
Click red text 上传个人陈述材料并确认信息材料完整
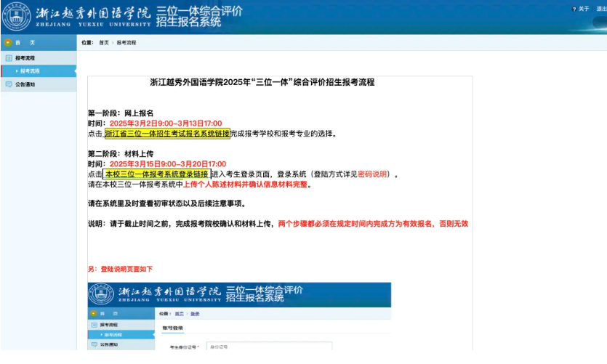point(245,185)
